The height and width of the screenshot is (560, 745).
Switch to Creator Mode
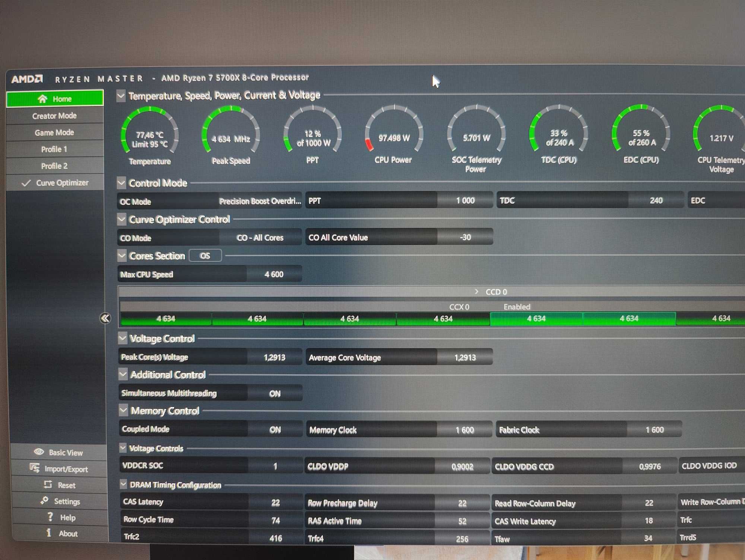pyautogui.click(x=55, y=116)
